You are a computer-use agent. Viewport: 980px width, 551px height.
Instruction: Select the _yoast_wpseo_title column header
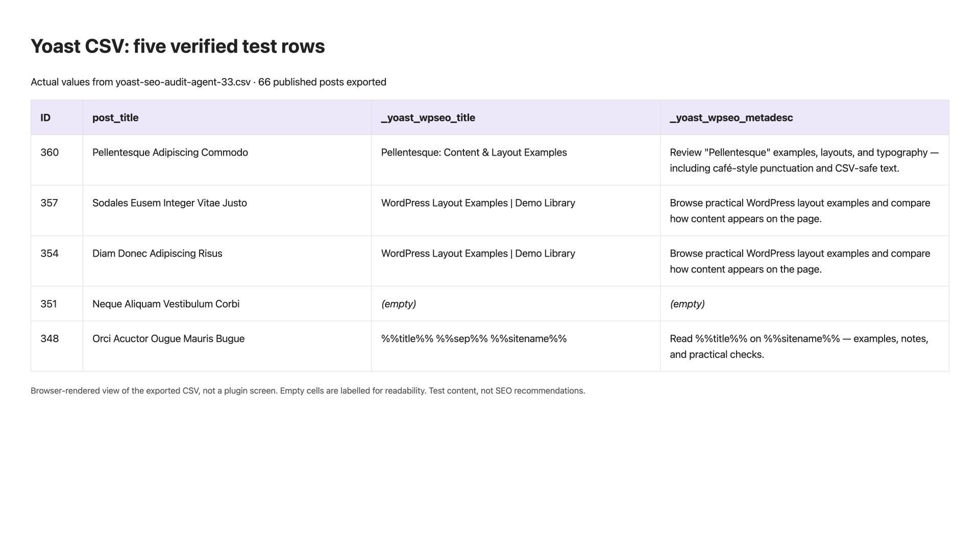[x=516, y=117]
